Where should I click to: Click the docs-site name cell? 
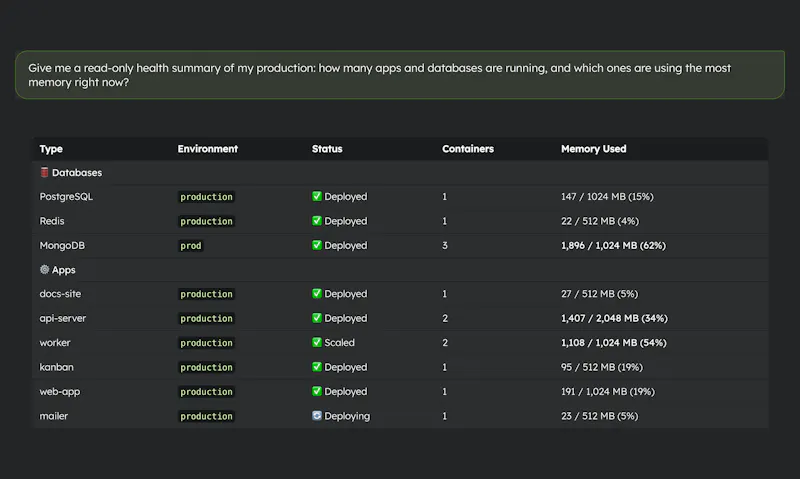pos(60,294)
